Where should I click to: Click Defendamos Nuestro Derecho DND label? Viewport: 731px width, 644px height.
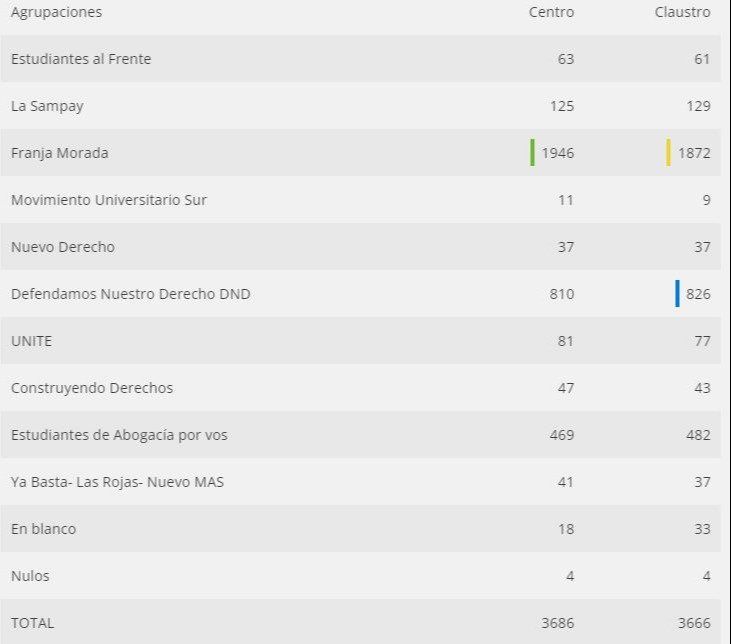[x=131, y=294]
